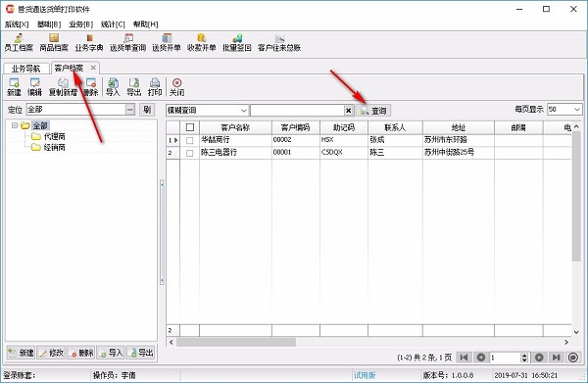Click 试用版 in status bar

365,375
